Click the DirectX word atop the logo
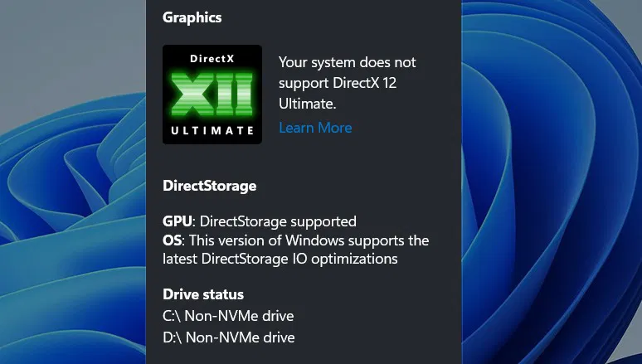642x364 pixels. pos(212,59)
